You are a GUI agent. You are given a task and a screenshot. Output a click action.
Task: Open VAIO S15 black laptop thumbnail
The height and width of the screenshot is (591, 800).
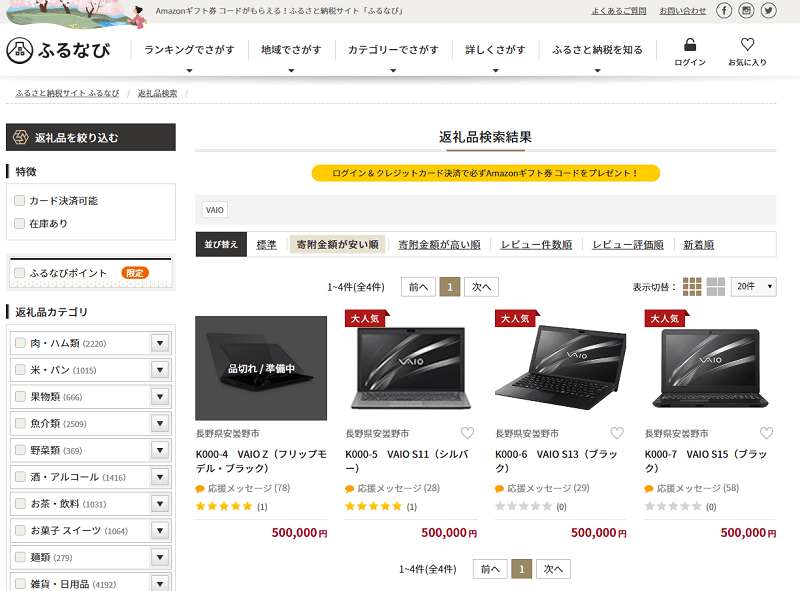pyautogui.click(x=710, y=368)
